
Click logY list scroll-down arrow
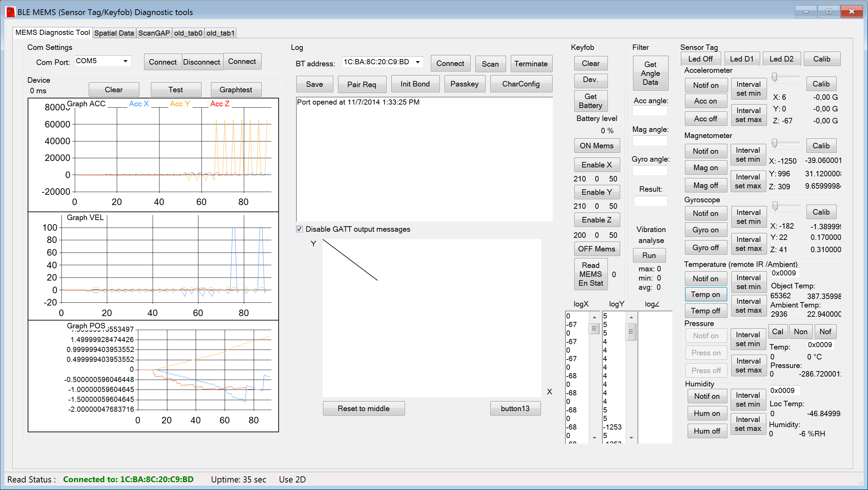pos(631,438)
